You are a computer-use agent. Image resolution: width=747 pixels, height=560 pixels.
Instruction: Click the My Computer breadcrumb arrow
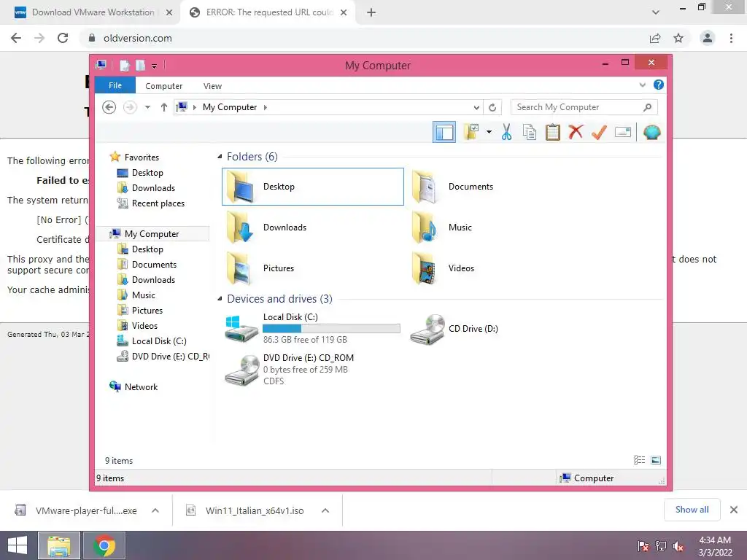tap(266, 107)
